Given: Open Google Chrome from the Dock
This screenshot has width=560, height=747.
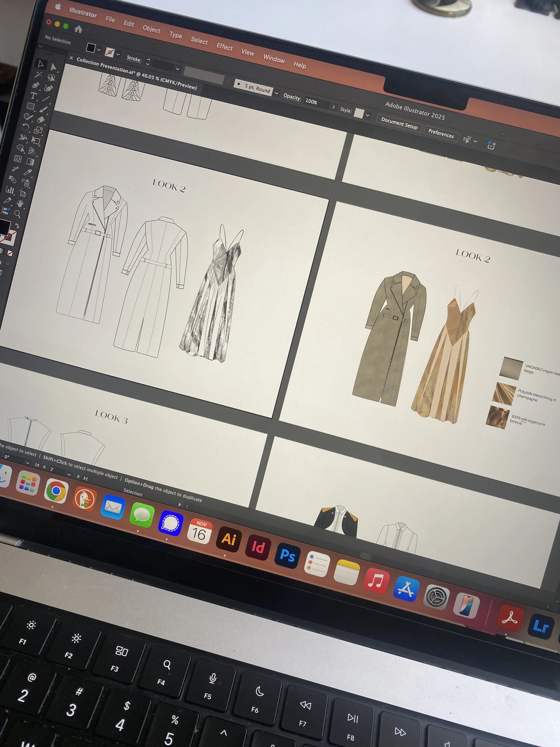Looking at the screenshot, I should 56,491.
